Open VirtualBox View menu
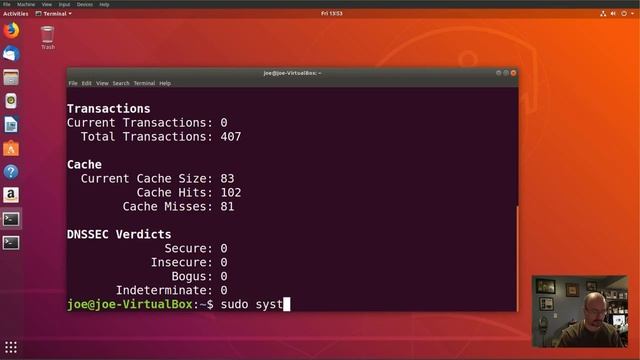Screen dimensions: 640x360 pyautogui.click(x=47, y=4)
